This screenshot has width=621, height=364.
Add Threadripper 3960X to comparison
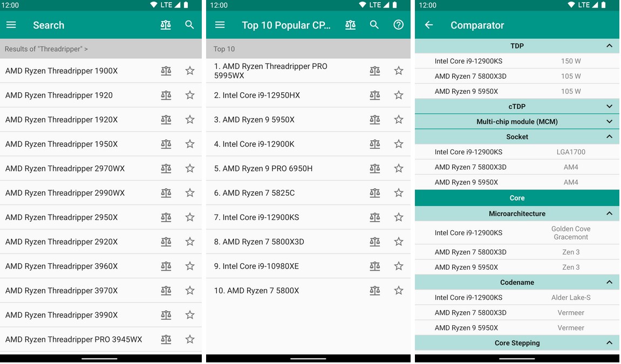tap(166, 266)
